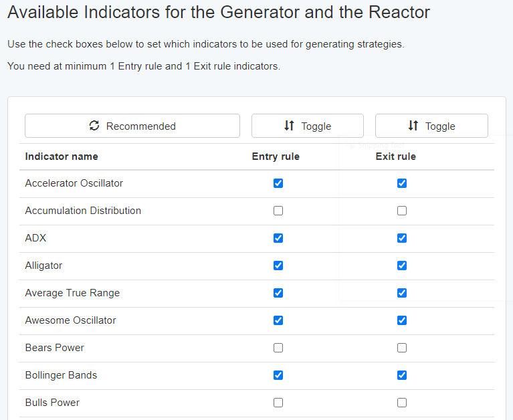Screen dimensions: 513x420
Task: Deselect Awesome Oscillator entry rule
Action: (278, 320)
